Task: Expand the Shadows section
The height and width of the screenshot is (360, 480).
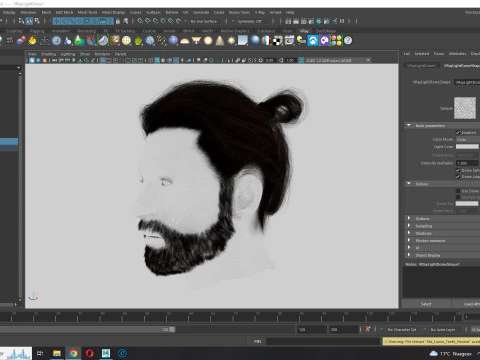Action: click(409, 233)
